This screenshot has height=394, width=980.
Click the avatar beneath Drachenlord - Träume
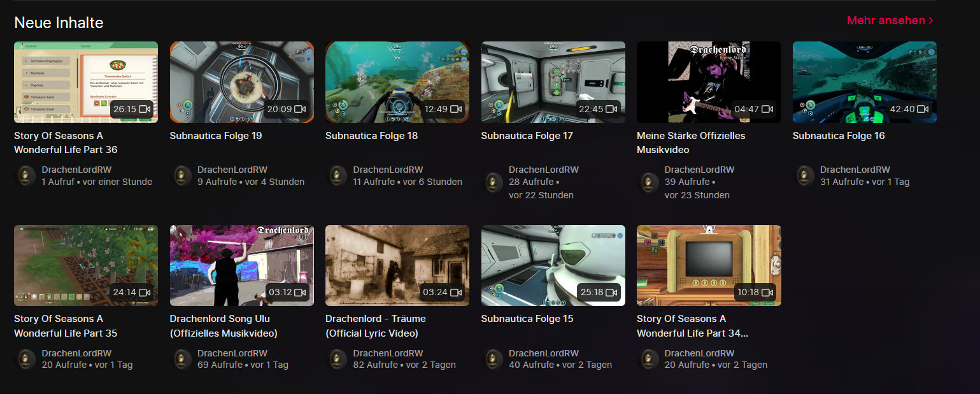(x=337, y=359)
